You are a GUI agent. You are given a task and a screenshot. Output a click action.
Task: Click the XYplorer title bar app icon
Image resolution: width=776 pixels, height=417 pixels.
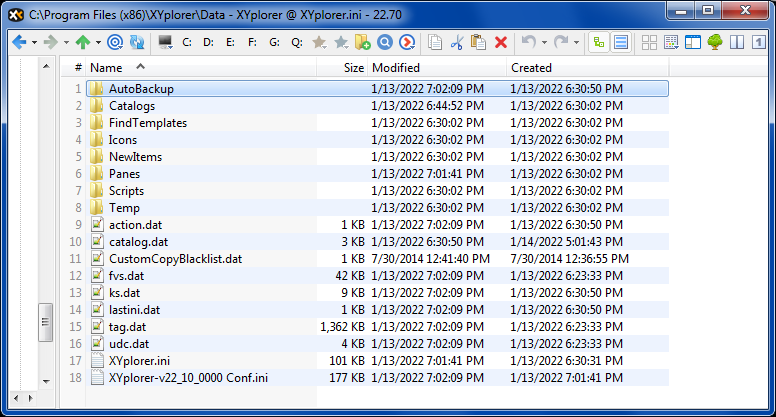click(16, 15)
